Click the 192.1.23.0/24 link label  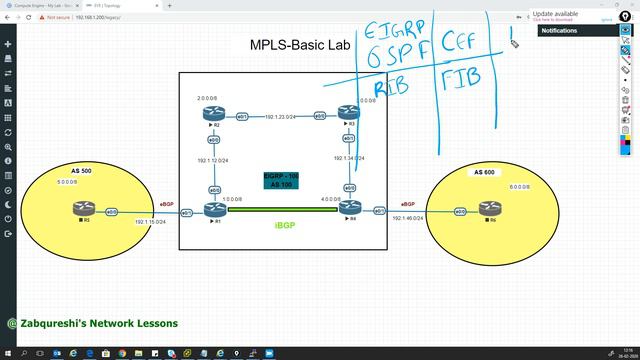280,117
